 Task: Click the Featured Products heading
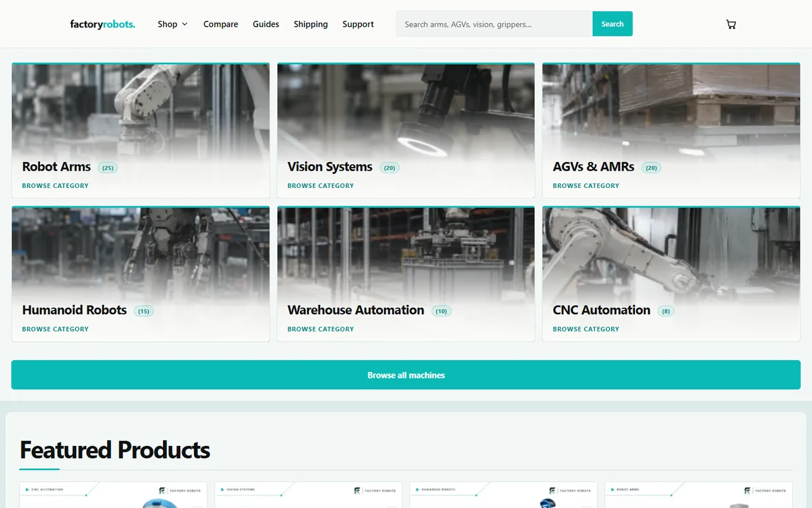point(115,450)
